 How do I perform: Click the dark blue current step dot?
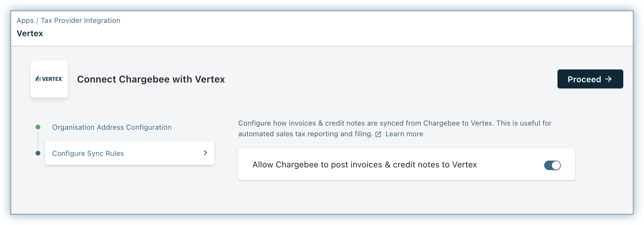pyautogui.click(x=38, y=153)
